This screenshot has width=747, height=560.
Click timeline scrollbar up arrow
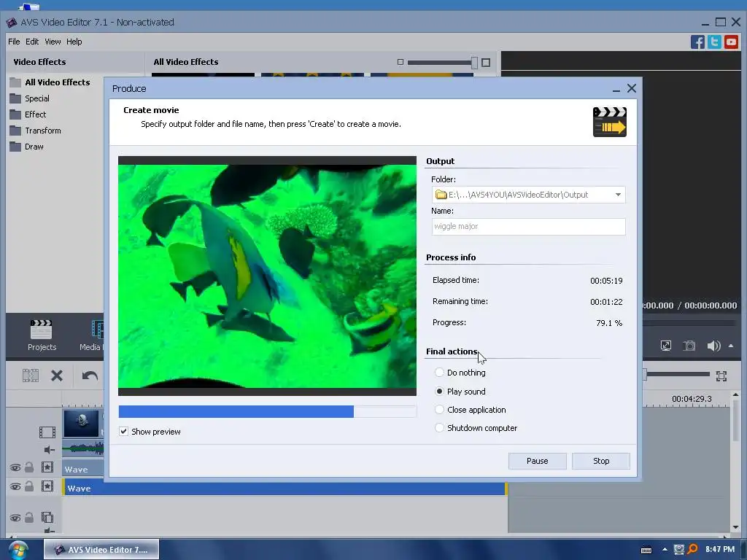[x=735, y=394]
